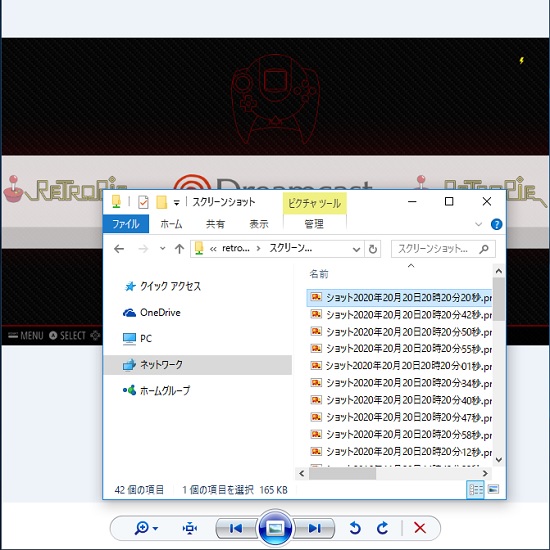Select the screenshot file ending 20分50秒
This screenshot has height=550, width=550.
coord(400,332)
